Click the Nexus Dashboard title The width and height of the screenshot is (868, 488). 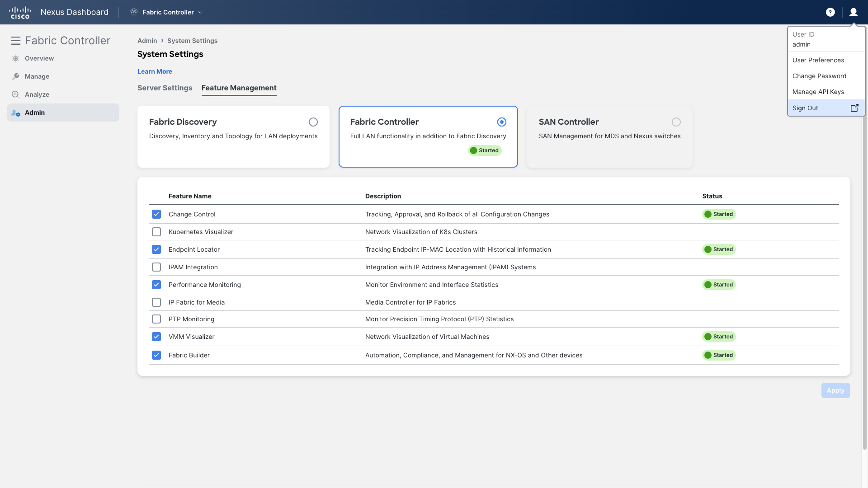[75, 12]
